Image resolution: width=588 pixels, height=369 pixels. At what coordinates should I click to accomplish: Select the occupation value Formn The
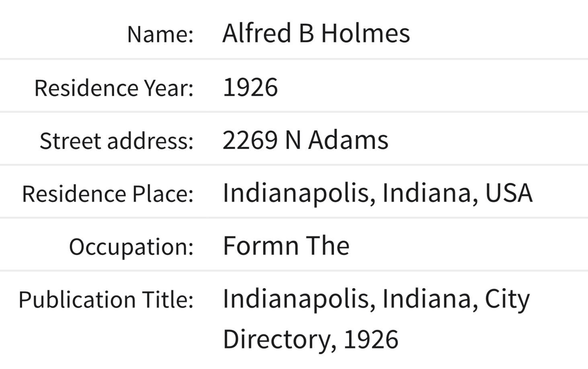click(286, 245)
